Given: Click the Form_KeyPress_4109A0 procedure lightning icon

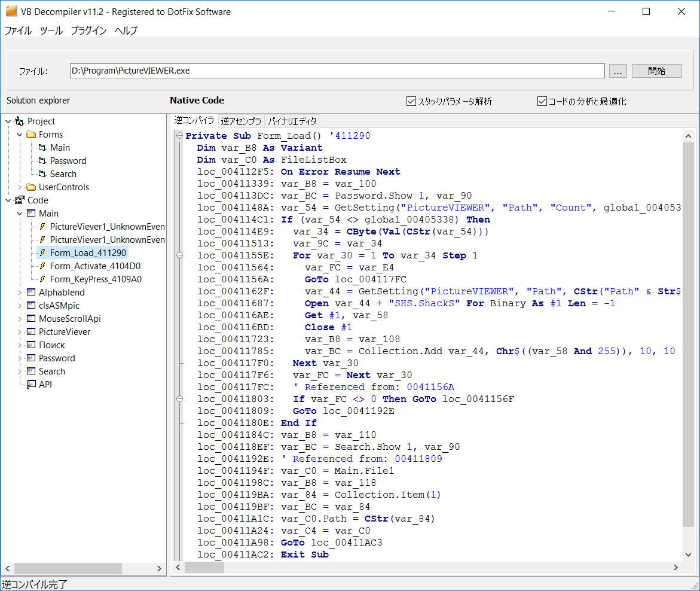Looking at the screenshot, I should tap(42, 279).
